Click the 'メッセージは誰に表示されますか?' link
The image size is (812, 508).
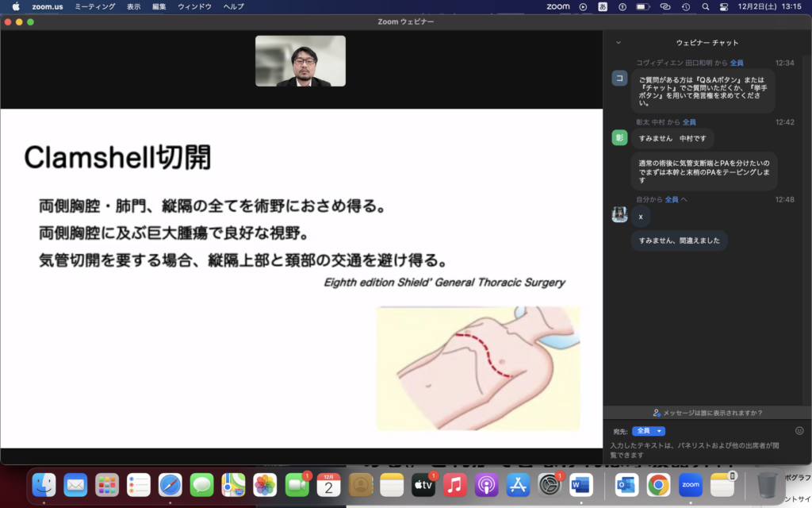(x=707, y=413)
